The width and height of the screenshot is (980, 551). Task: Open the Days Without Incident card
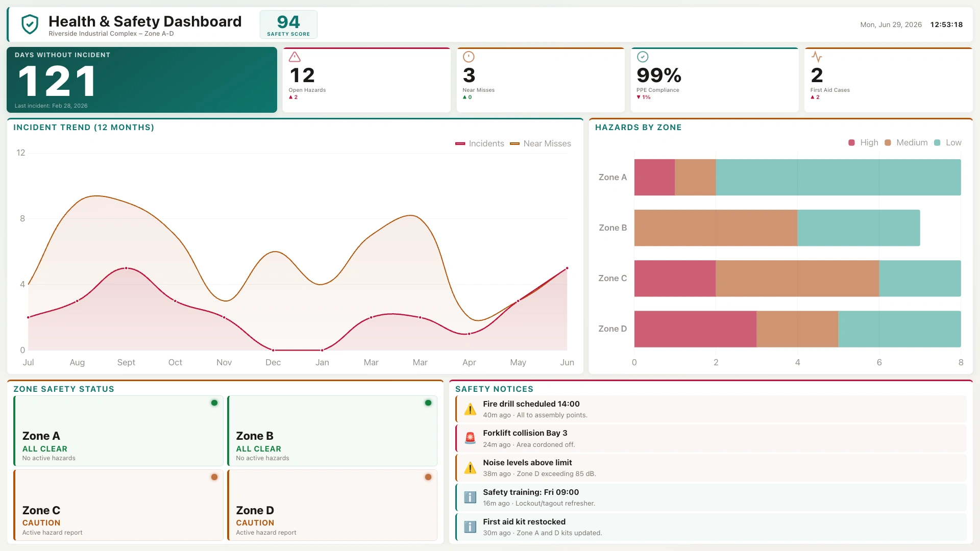[142, 80]
